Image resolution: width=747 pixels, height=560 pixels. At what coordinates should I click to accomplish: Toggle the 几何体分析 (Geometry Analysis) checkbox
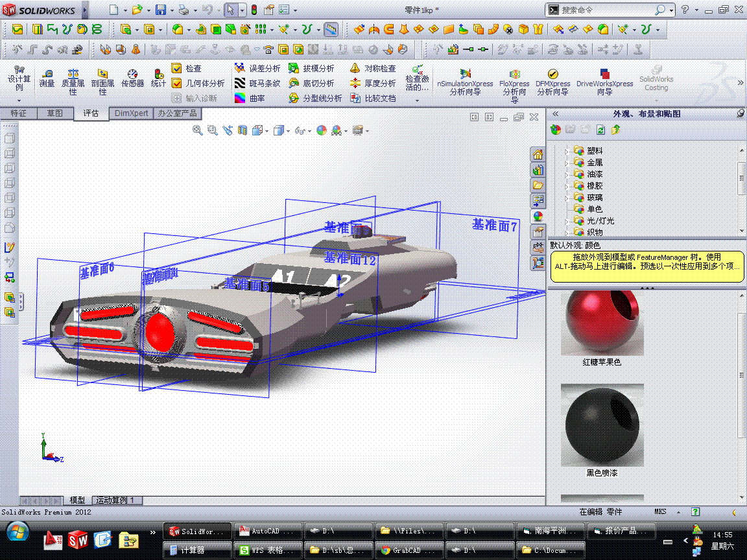(176, 84)
